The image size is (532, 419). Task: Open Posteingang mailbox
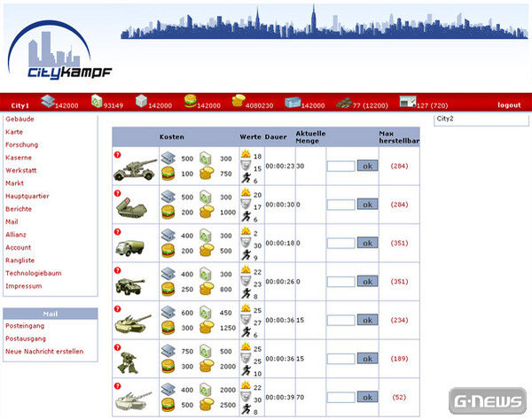pyautogui.click(x=25, y=326)
